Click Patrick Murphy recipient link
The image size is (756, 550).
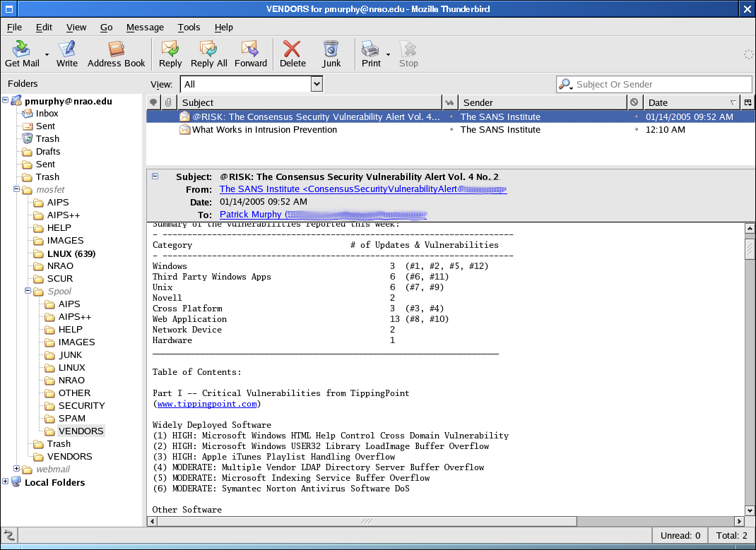[x=323, y=215]
